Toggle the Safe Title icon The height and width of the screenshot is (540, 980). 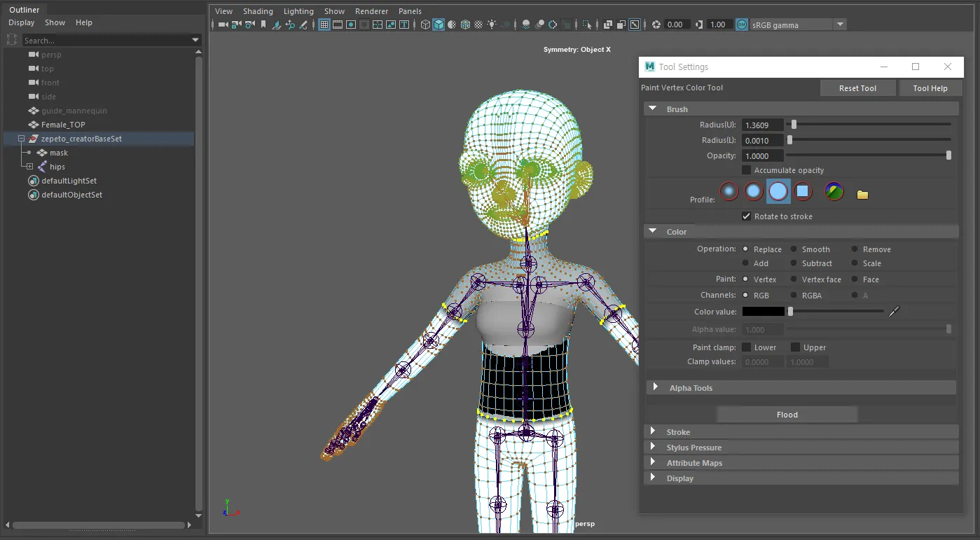tap(404, 25)
